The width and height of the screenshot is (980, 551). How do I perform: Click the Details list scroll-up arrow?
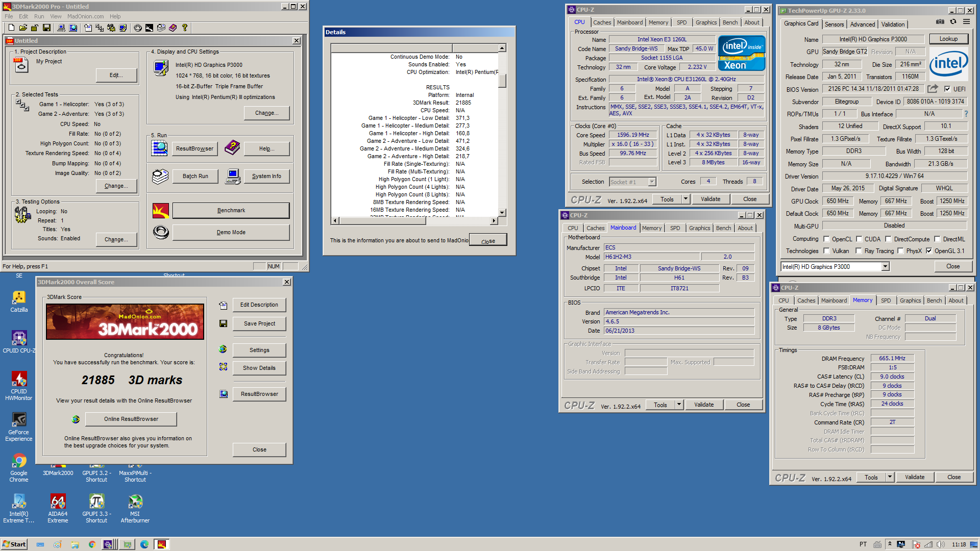[x=502, y=48]
